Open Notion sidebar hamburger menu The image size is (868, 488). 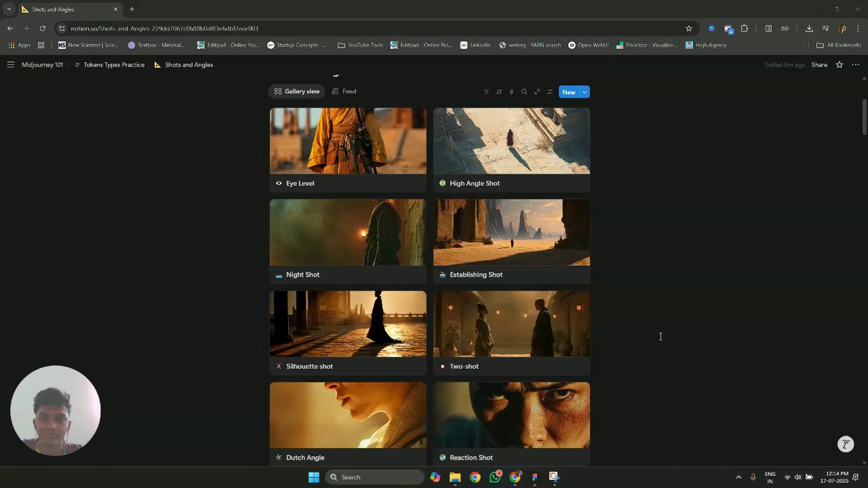[11, 65]
